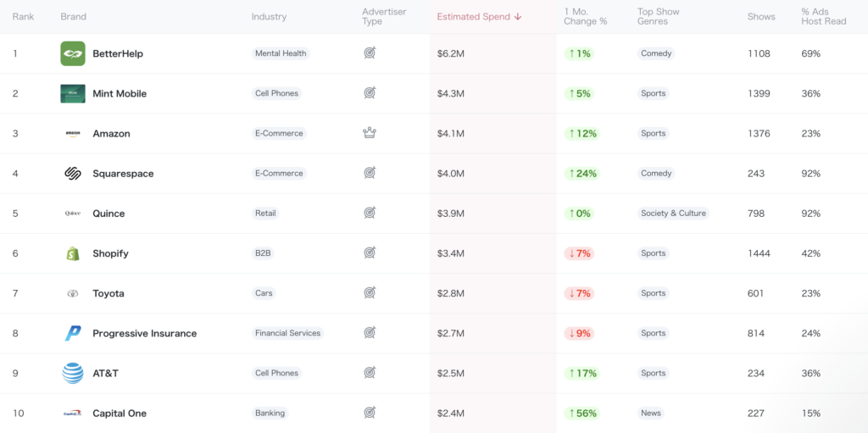Click the red 9% decrease badge
Image resolution: width=868 pixels, height=433 pixels.
point(579,333)
